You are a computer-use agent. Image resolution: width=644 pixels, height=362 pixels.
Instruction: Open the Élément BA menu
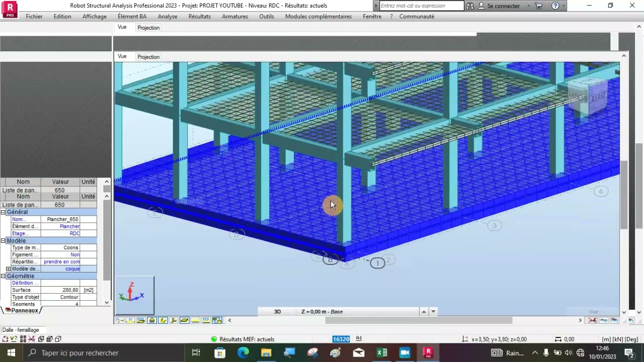(132, 17)
